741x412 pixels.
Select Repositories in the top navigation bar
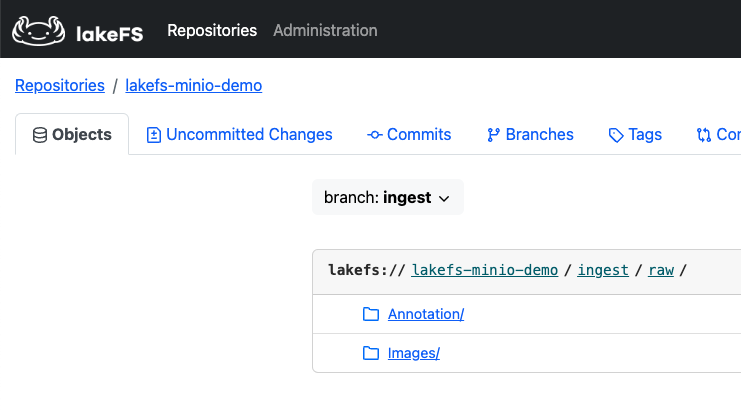coord(212,31)
